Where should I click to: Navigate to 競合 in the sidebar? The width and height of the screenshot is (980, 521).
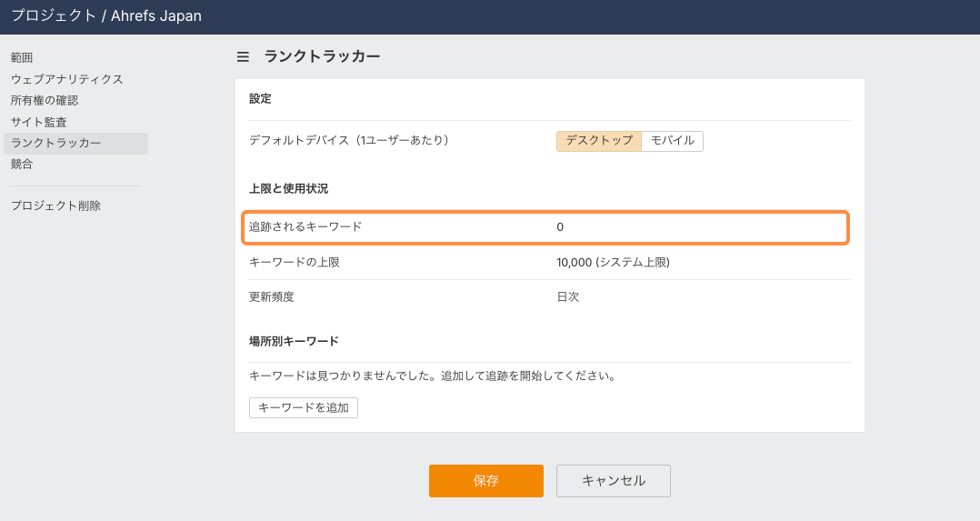pos(22,165)
